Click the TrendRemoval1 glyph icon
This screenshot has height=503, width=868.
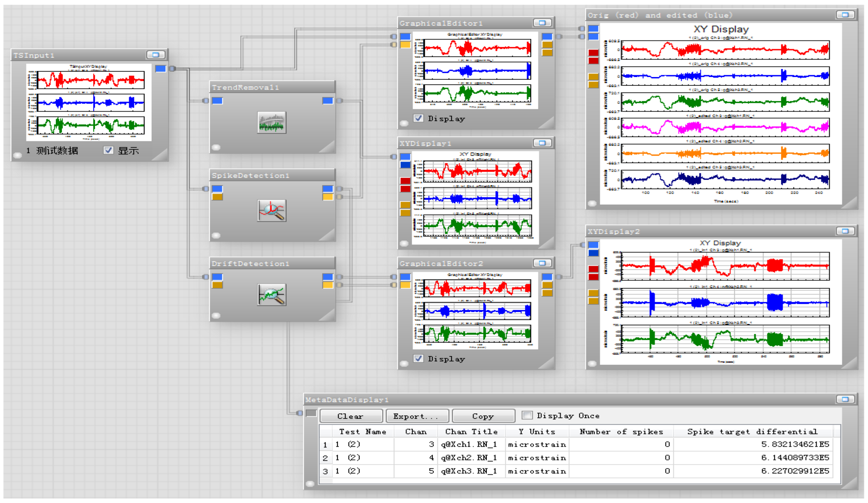click(271, 122)
